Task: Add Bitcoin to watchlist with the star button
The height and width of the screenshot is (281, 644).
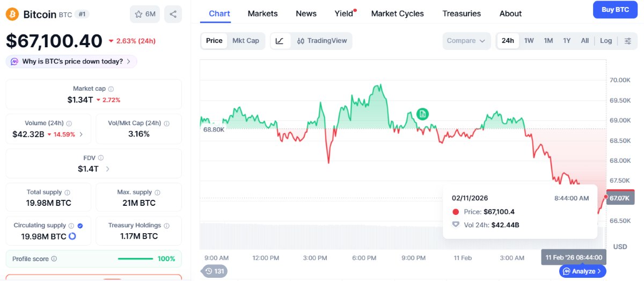Action: click(145, 14)
